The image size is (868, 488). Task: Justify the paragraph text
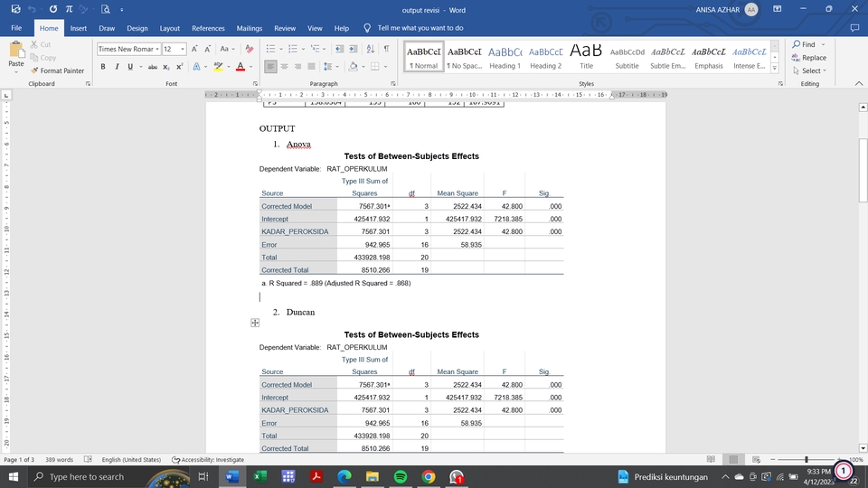311,66
